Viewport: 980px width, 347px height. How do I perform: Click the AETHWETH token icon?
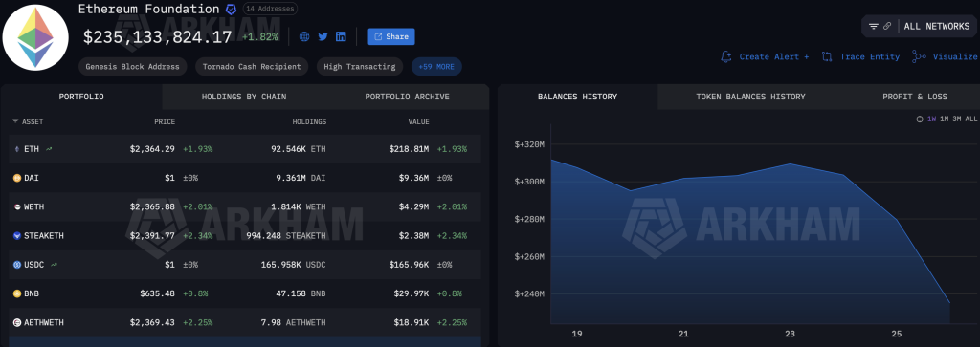point(17,323)
